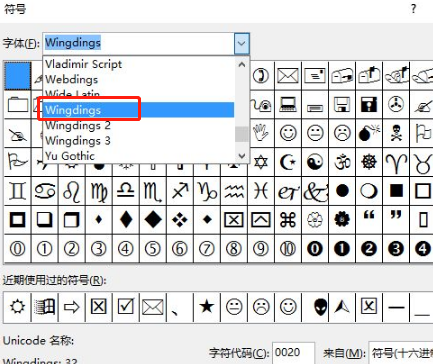Select the Leo zodiac symbol
Image resolution: width=433 pixels, height=364 pixels.
(x=72, y=191)
